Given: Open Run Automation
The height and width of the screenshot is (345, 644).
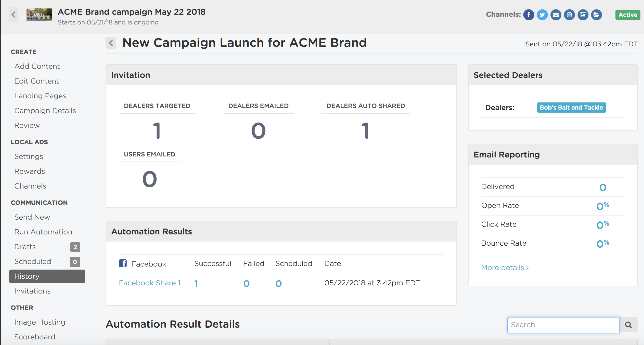Looking at the screenshot, I should (x=43, y=232).
